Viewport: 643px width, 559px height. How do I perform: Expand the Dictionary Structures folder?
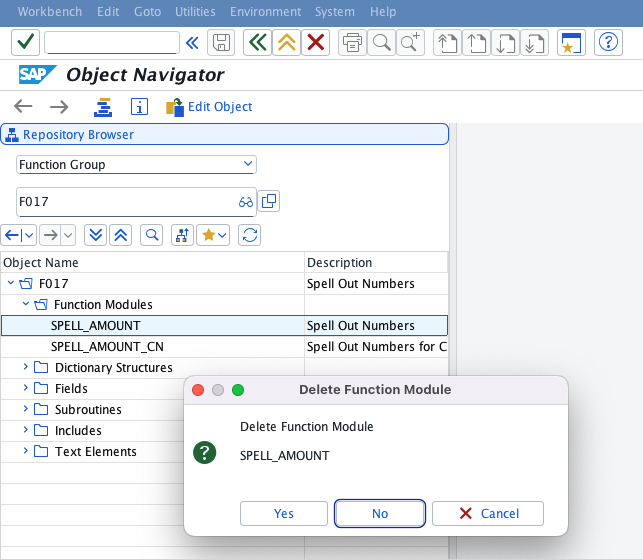26,367
